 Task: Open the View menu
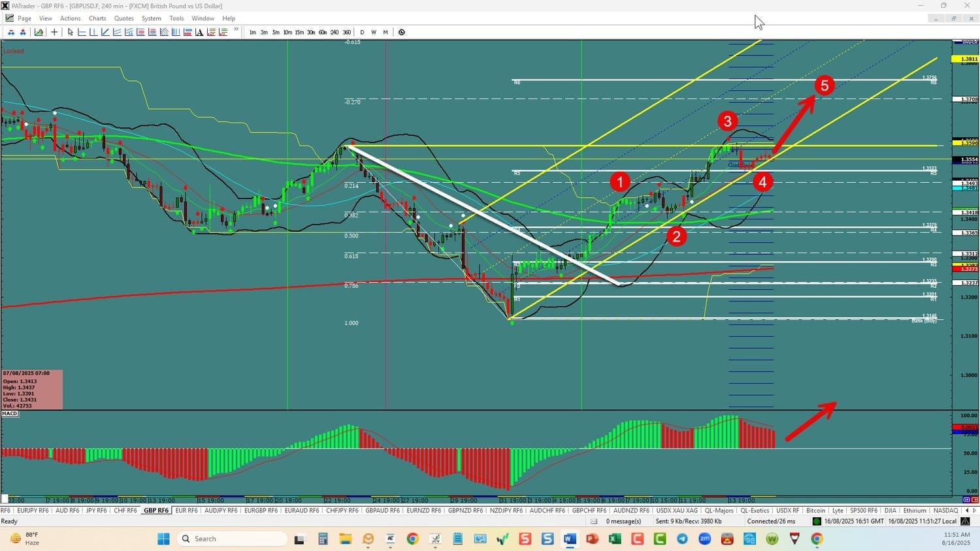[46, 18]
